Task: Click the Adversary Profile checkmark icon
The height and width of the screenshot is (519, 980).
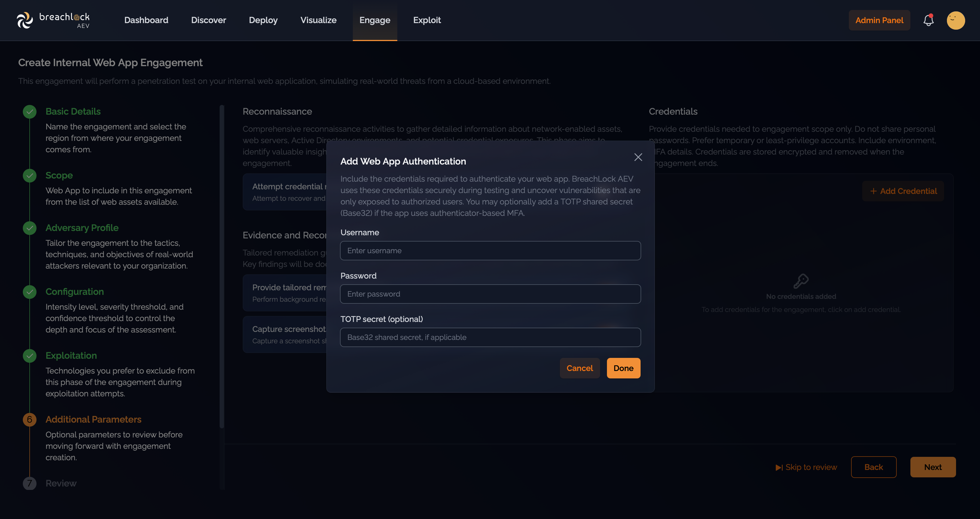Action: (x=30, y=228)
